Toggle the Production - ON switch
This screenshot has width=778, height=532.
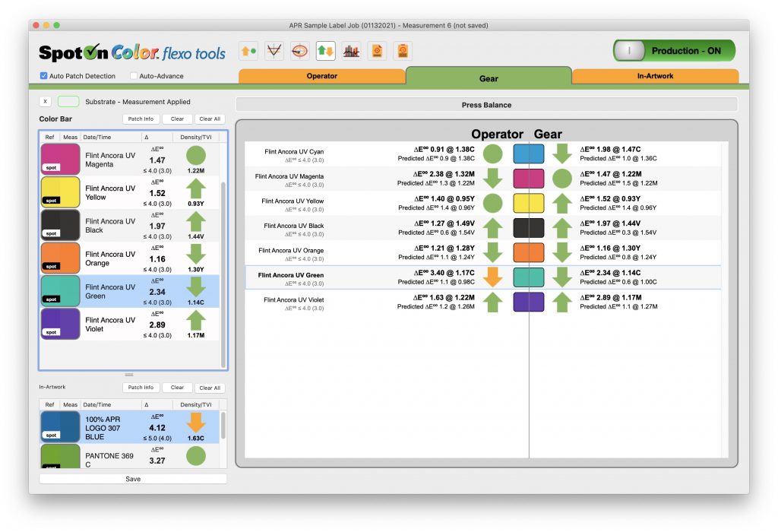pos(675,51)
